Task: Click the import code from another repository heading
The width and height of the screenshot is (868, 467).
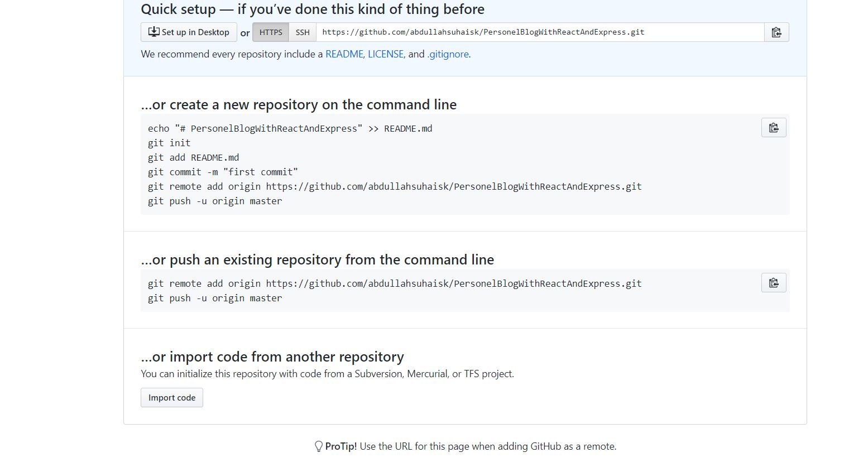Action: click(272, 357)
